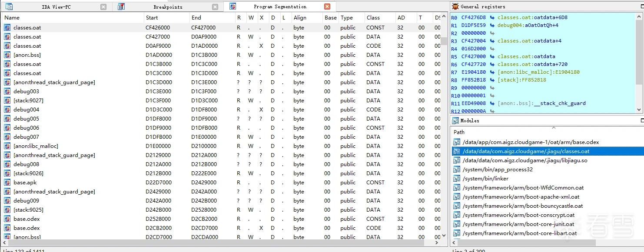Click the jump arrow next to register R11
Screen dimensions: 644x252
pos(492,103)
